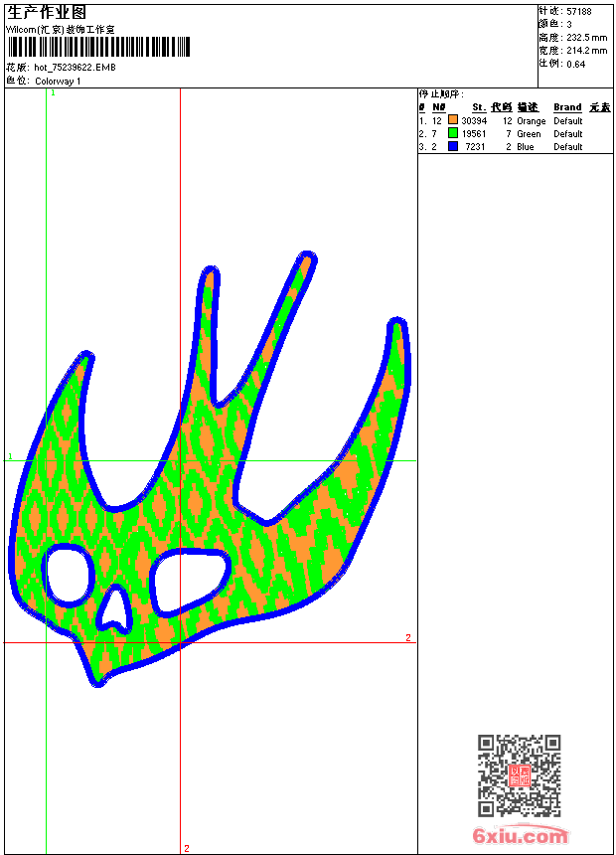The width and height of the screenshot is (616, 855).
Task: Click the green thread color swatch
Action: click(453, 133)
